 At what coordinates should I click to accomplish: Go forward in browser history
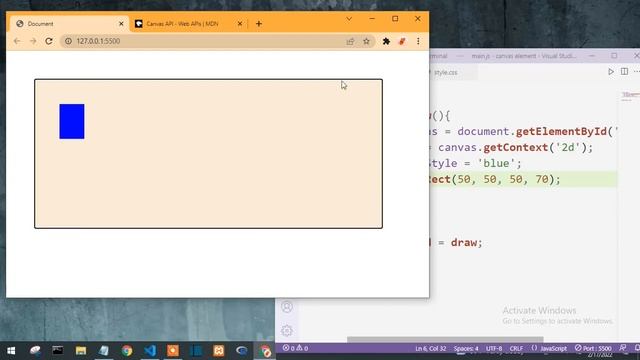(x=33, y=41)
